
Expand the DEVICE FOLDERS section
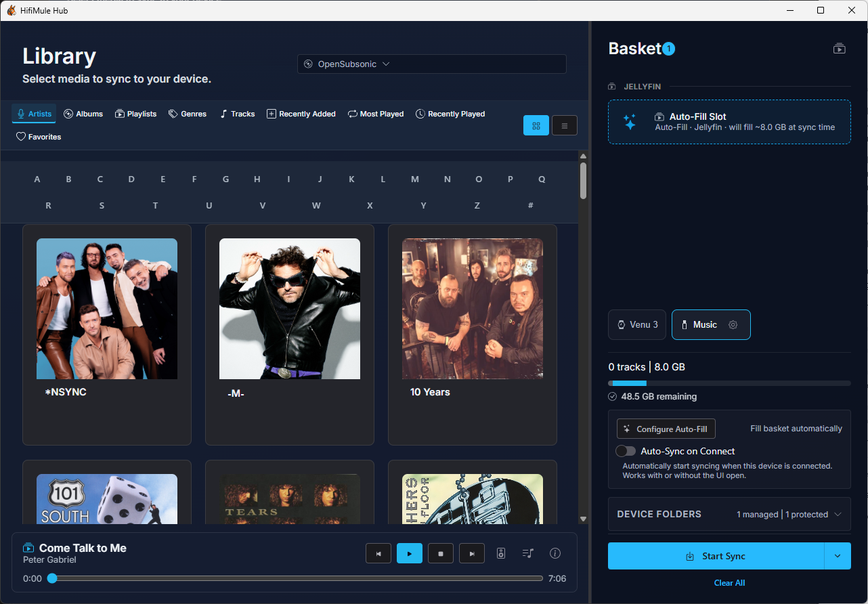pos(729,515)
